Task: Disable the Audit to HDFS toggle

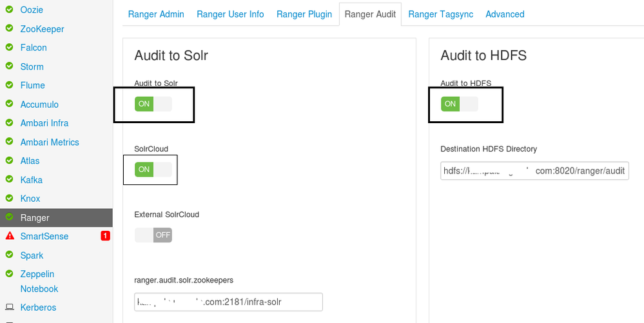Action: [459, 104]
